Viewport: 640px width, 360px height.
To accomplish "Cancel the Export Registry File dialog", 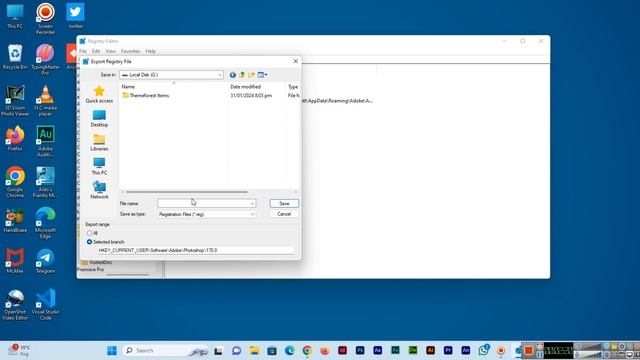I will pos(284,214).
